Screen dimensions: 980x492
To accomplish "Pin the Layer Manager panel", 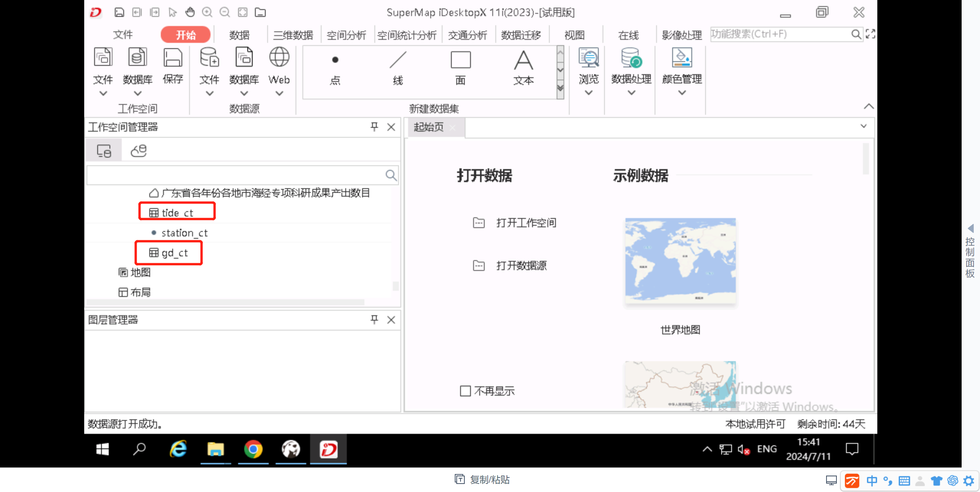I will point(374,319).
